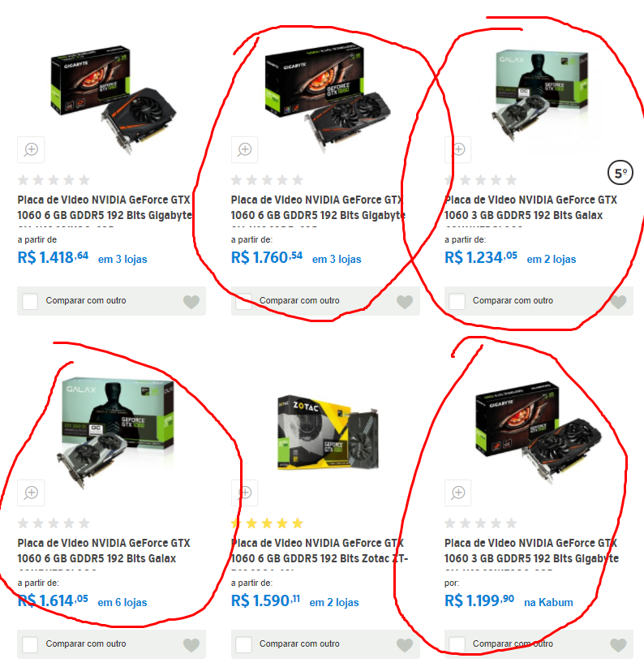Screen dimensions: 644x667
Task: Click the 5º ranking badge
Action: 620,173
